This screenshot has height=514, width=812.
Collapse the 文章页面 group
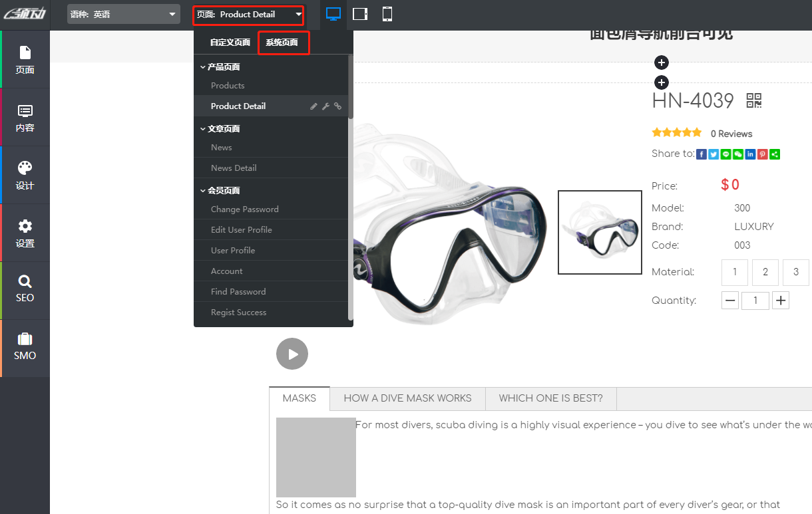(220, 128)
